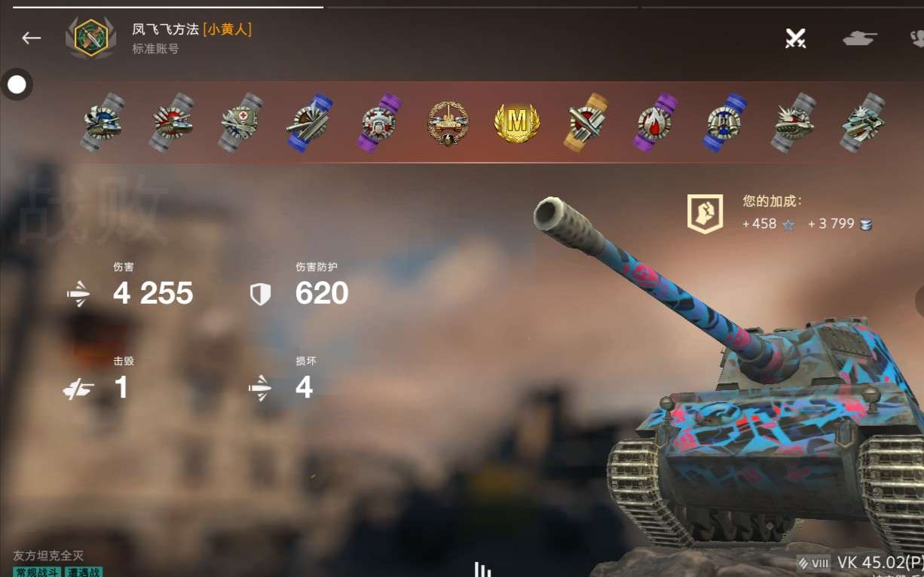Screen dimensions: 924x577
Task: Select the first gray ribbon tank medal
Action: pos(102,122)
